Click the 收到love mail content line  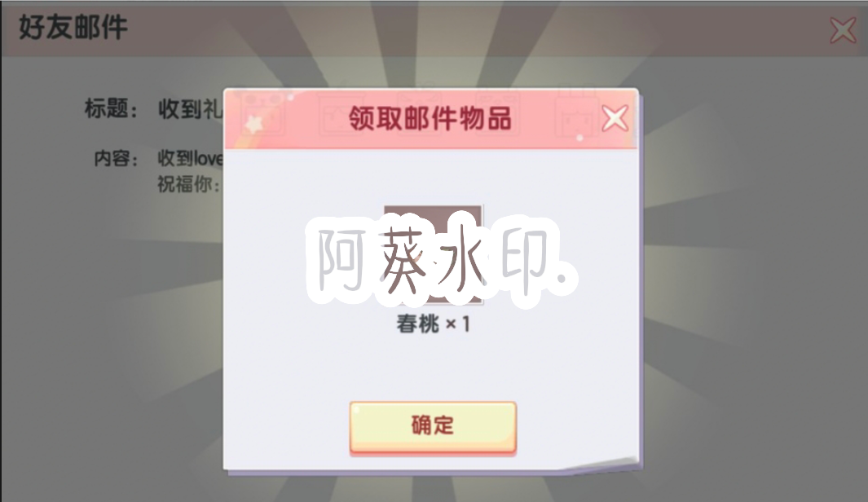[191, 159]
